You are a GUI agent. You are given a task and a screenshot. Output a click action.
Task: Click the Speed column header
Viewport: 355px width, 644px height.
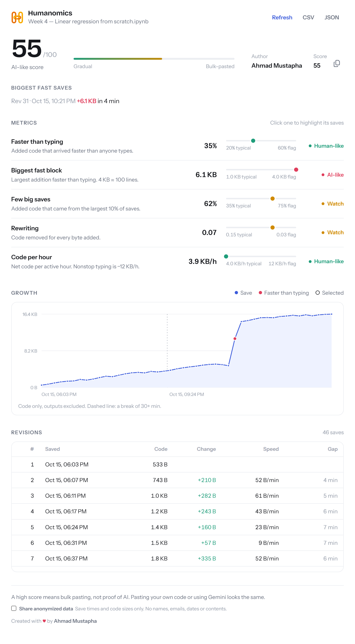[x=271, y=449]
